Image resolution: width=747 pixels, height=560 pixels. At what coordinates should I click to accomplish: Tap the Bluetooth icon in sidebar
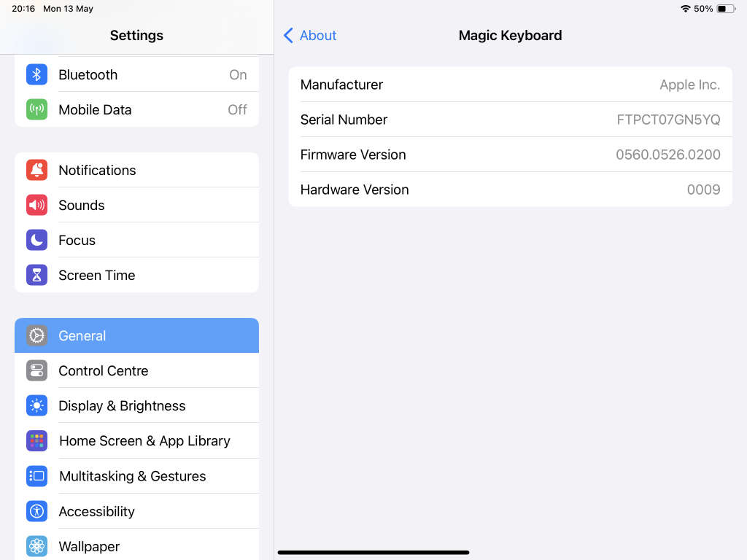pos(36,74)
